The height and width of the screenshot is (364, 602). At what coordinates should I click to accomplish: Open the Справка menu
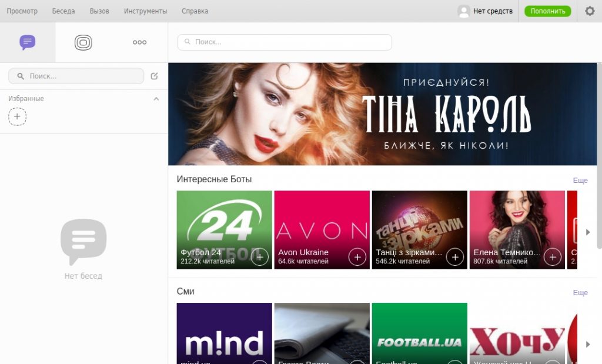[x=195, y=11]
